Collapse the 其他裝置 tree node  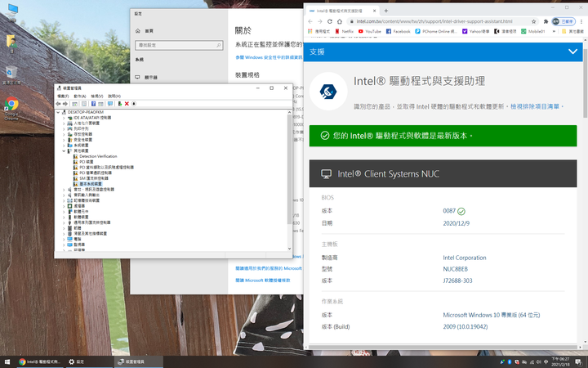(x=64, y=150)
